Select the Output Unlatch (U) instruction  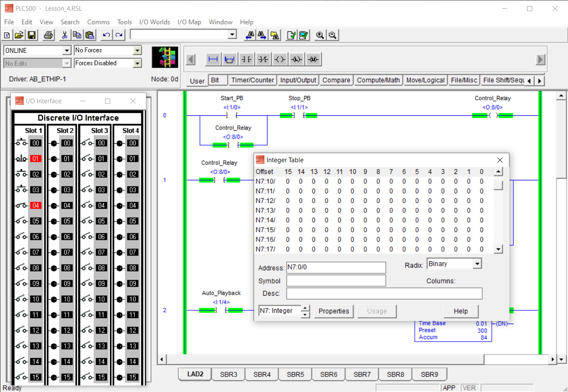coord(313,59)
